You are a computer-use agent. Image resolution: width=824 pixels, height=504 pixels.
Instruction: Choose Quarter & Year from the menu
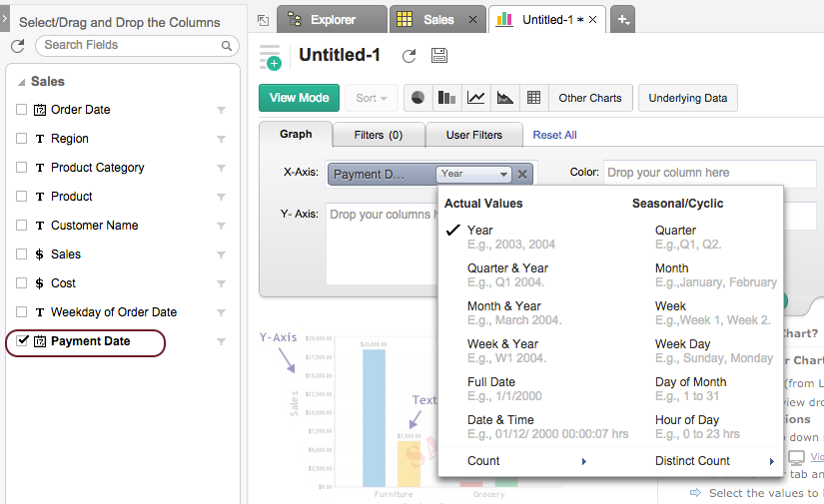(x=507, y=267)
